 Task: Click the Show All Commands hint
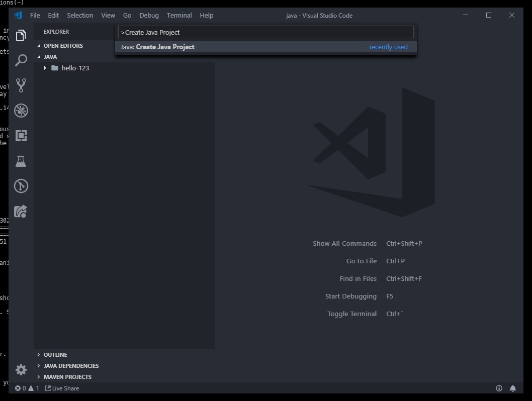[x=344, y=243]
